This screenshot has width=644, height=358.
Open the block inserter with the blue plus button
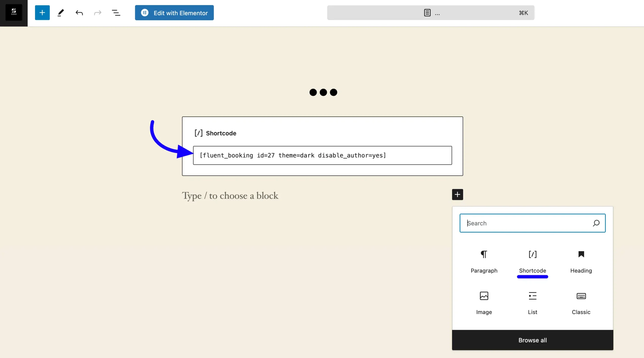tap(42, 13)
